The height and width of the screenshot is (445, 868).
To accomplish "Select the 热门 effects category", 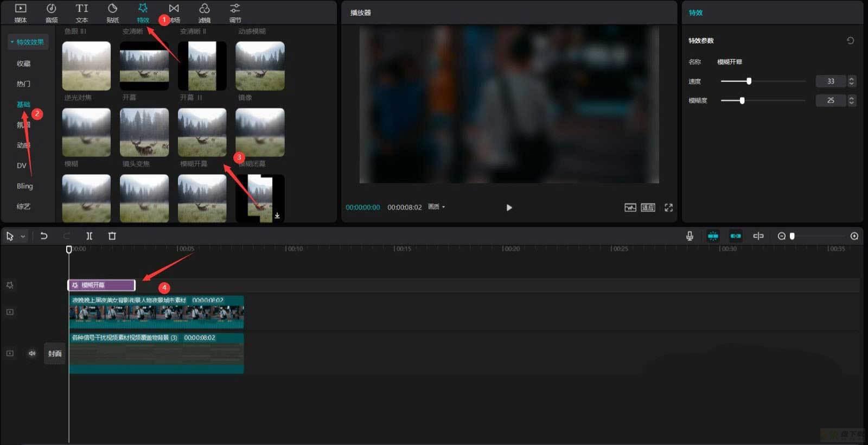I will (23, 84).
